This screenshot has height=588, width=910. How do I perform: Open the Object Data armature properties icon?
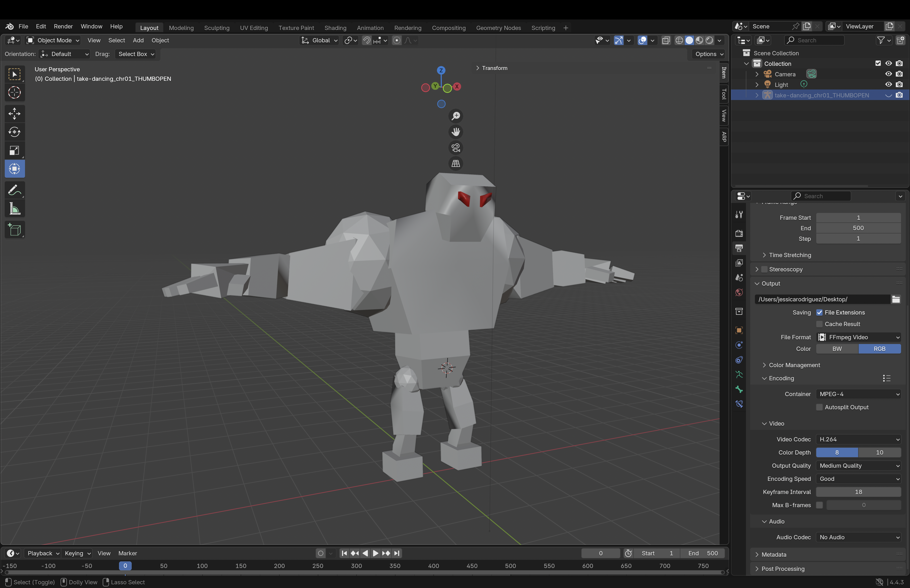point(739,375)
